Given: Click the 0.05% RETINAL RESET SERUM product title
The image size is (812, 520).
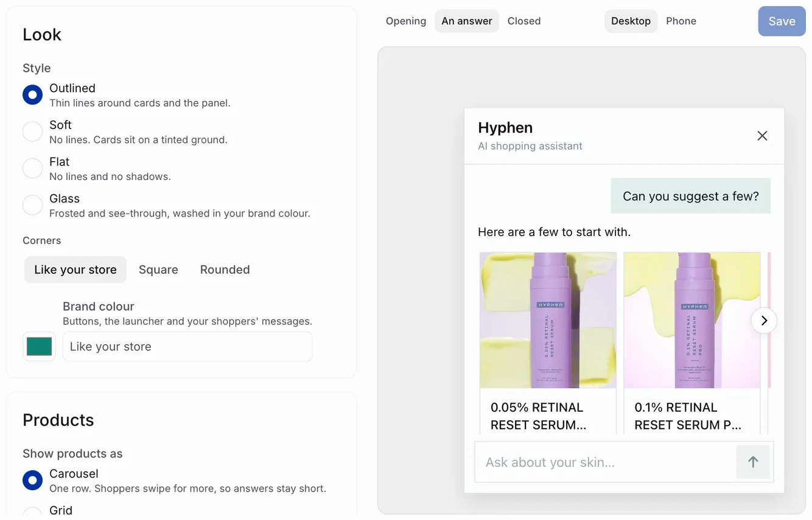Looking at the screenshot, I should tap(539, 416).
